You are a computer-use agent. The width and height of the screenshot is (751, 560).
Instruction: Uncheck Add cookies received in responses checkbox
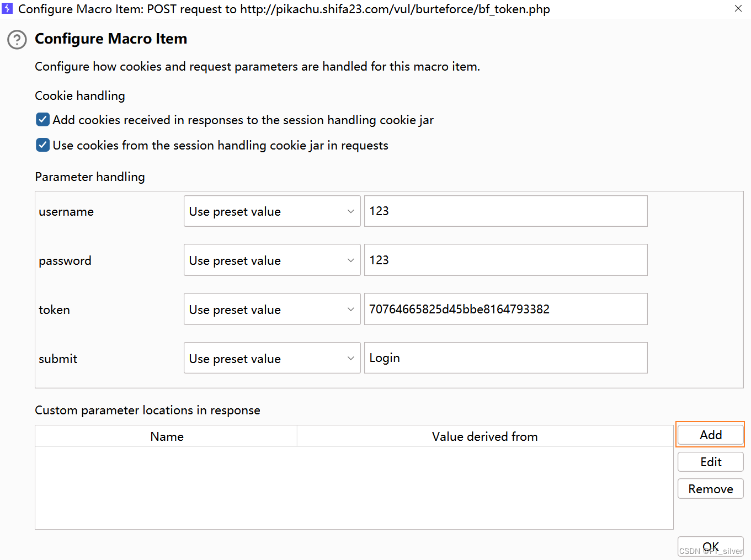[x=42, y=120]
